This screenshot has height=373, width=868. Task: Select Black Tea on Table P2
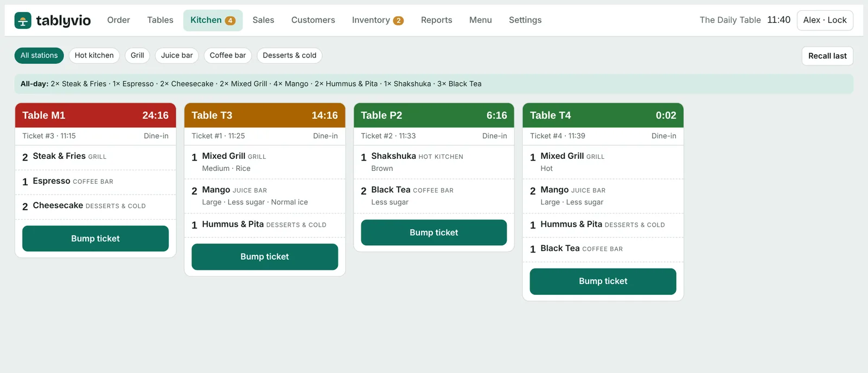click(434, 196)
